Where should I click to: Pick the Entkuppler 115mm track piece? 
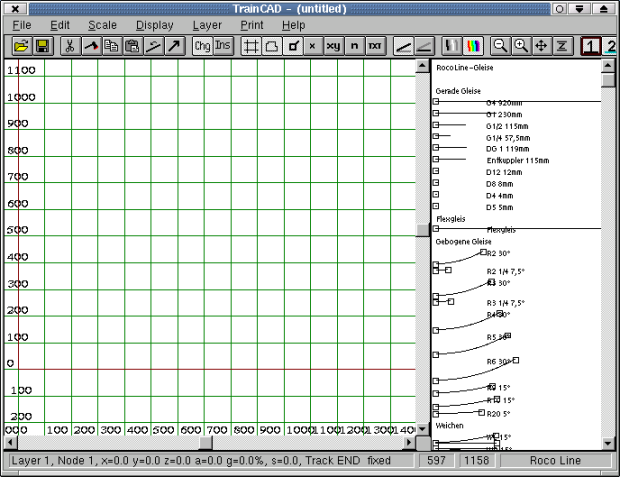tap(518, 160)
